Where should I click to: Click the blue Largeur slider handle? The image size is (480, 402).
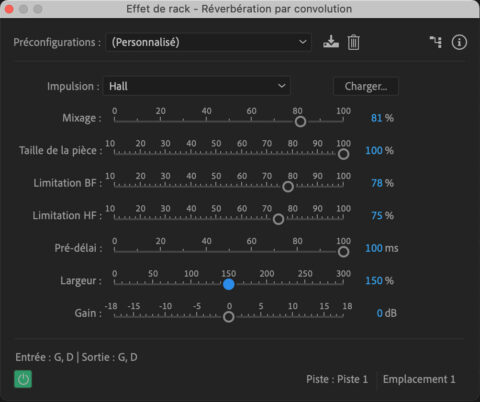pyautogui.click(x=229, y=284)
